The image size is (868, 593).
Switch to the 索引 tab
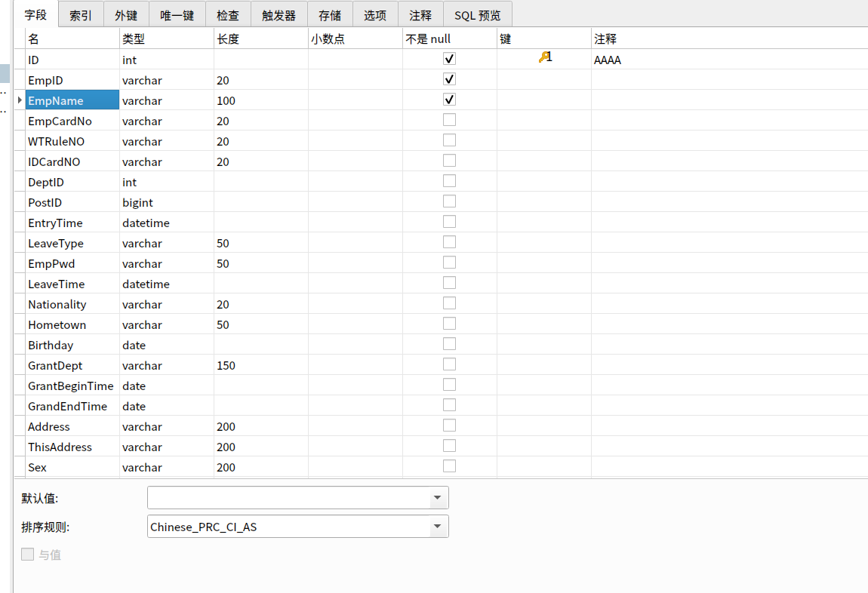[x=81, y=16]
